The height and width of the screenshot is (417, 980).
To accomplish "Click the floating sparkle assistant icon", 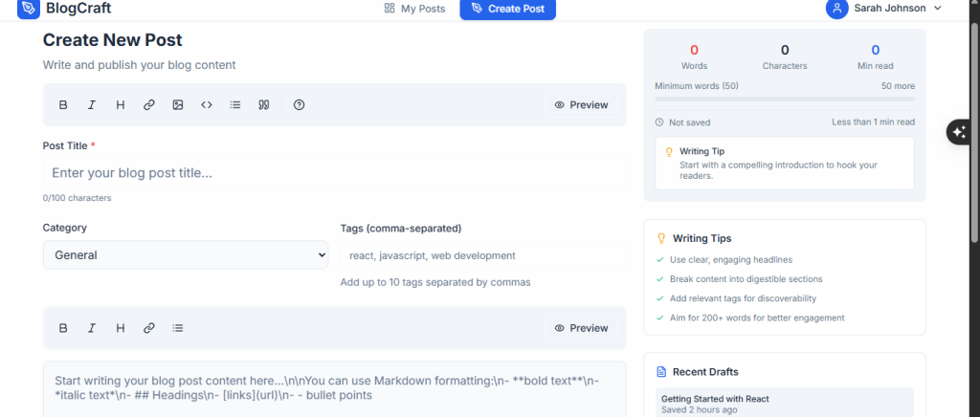I will 959,133.
